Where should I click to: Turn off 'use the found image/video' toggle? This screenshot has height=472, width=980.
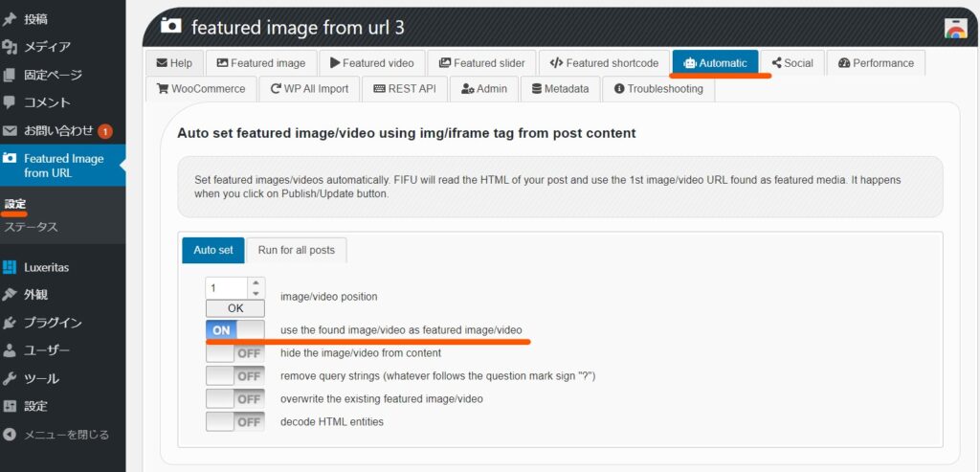click(x=235, y=330)
